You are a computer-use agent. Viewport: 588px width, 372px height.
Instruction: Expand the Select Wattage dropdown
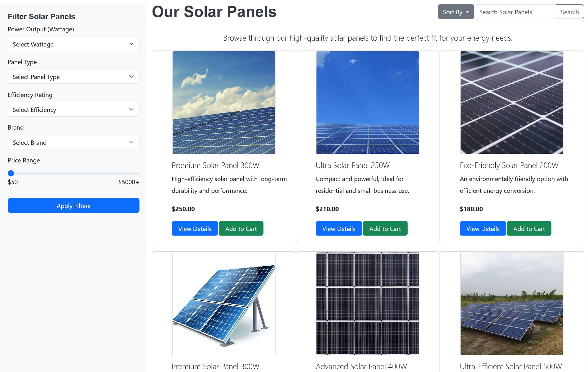(x=73, y=44)
